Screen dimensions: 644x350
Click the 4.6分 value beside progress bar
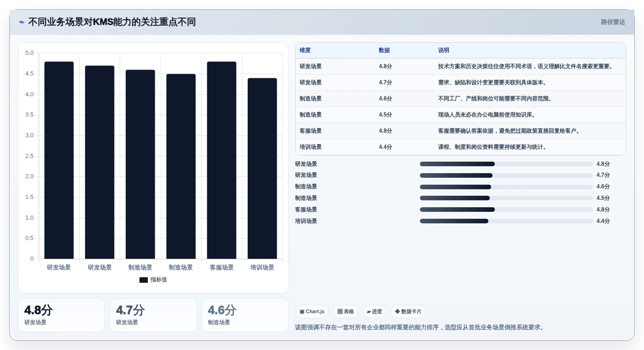pos(603,187)
